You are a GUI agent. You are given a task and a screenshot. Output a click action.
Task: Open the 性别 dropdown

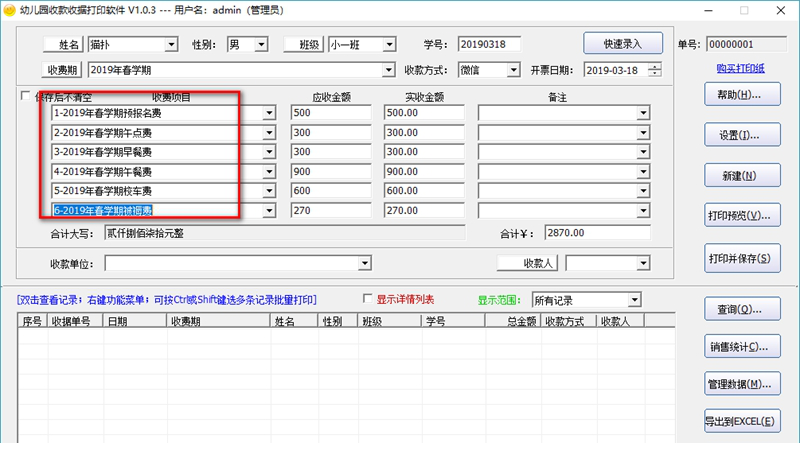tap(261, 45)
